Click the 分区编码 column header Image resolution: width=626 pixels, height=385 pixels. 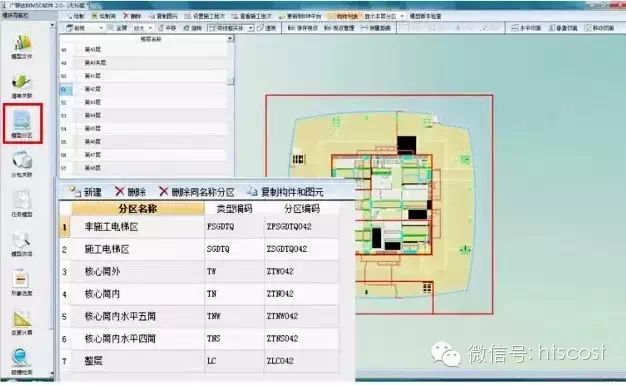[x=301, y=208]
